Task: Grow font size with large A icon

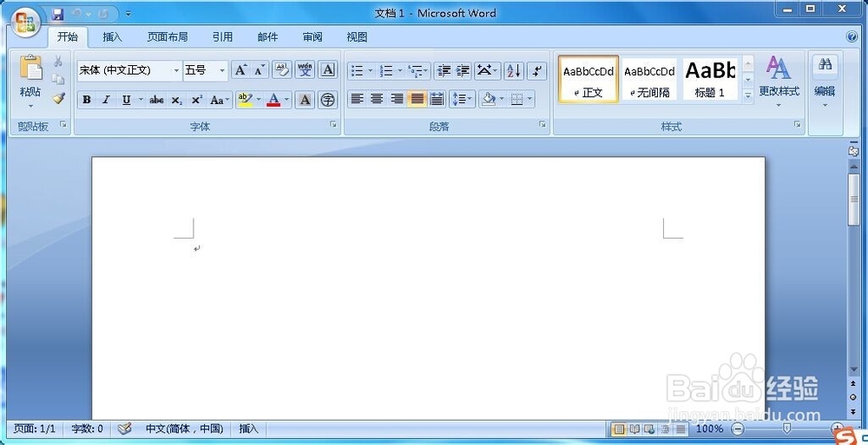Action: pyautogui.click(x=240, y=70)
